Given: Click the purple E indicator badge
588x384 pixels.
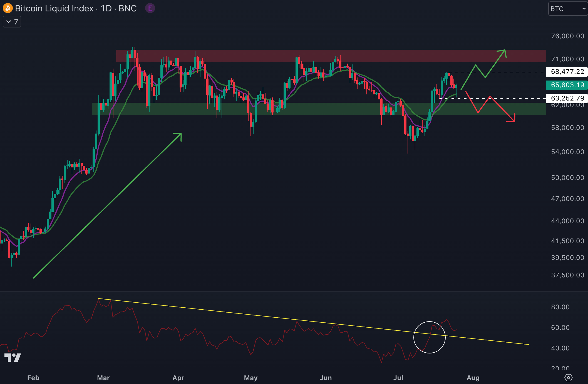Looking at the screenshot, I should point(150,8).
